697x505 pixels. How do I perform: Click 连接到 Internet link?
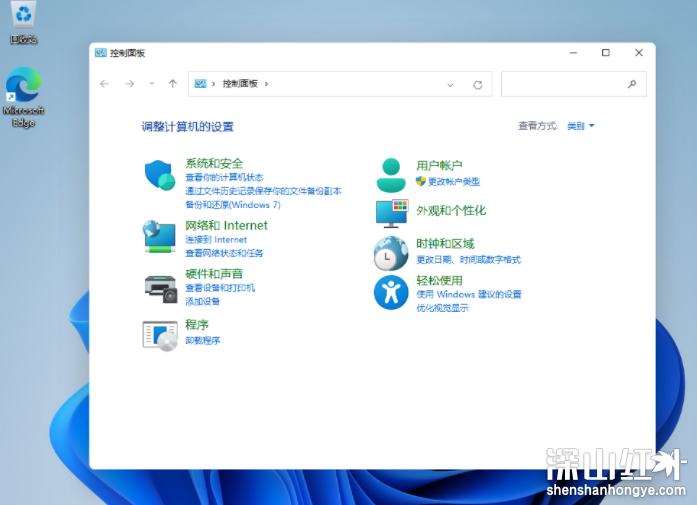[x=216, y=240]
